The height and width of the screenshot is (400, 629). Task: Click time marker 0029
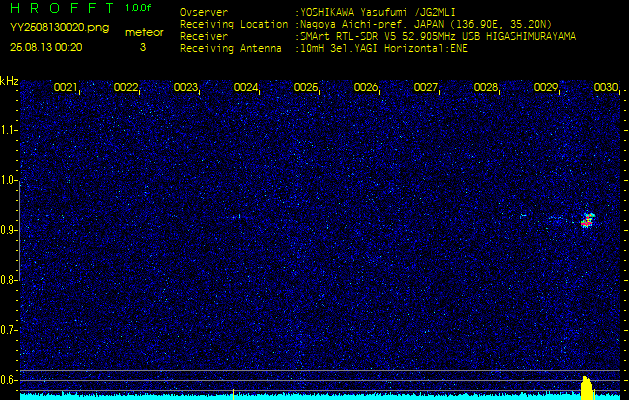pyautogui.click(x=546, y=87)
